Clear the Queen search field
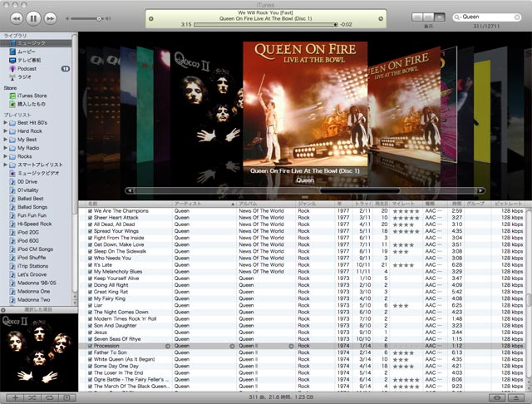 [x=517, y=17]
